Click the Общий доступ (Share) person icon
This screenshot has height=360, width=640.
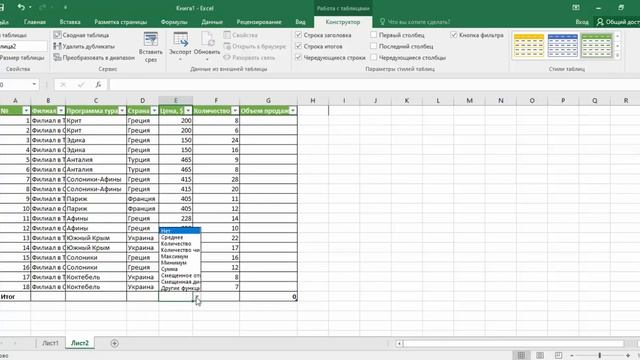pos(600,22)
